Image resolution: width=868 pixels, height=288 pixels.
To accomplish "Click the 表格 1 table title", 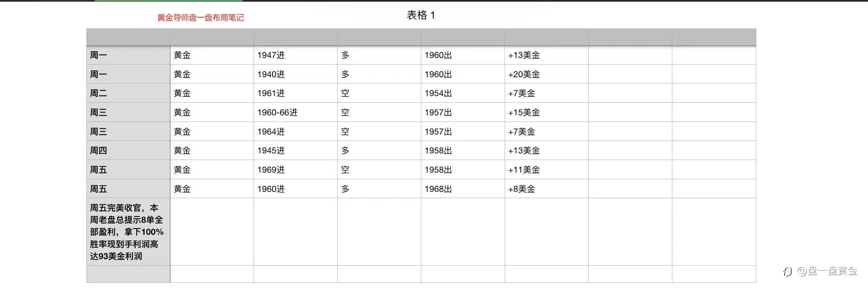I will pyautogui.click(x=421, y=15).
